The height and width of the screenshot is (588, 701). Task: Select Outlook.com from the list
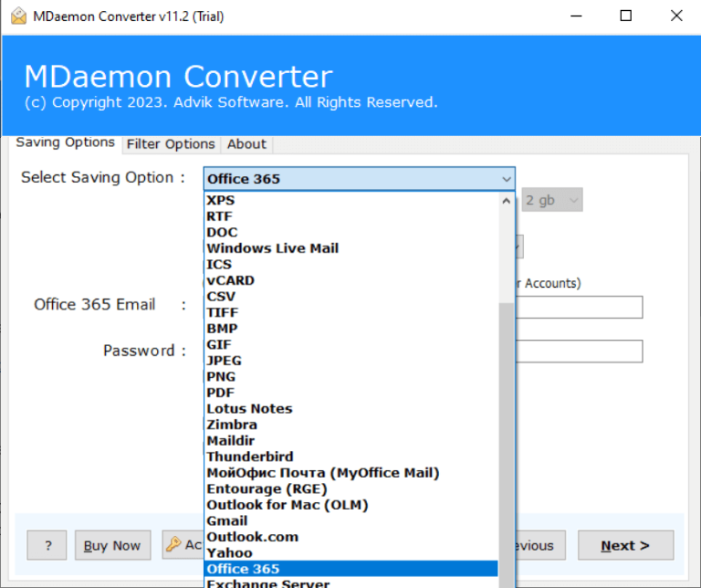coord(351,538)
